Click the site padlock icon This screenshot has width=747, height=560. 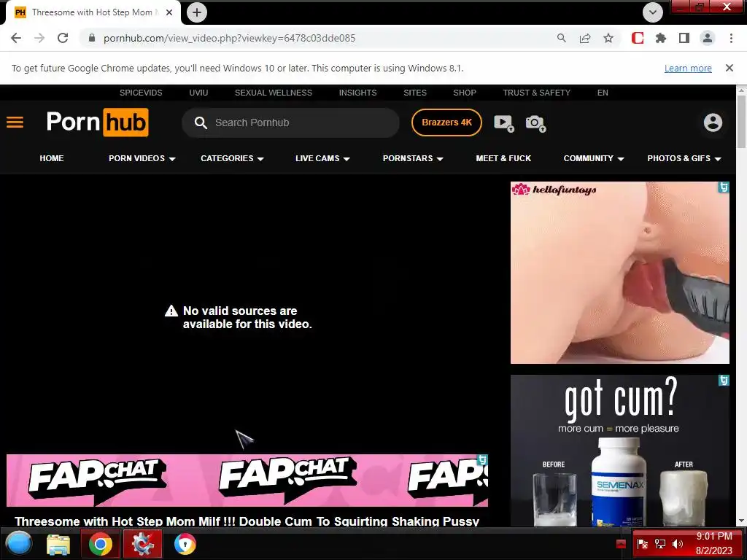click(x=92, y=38)
